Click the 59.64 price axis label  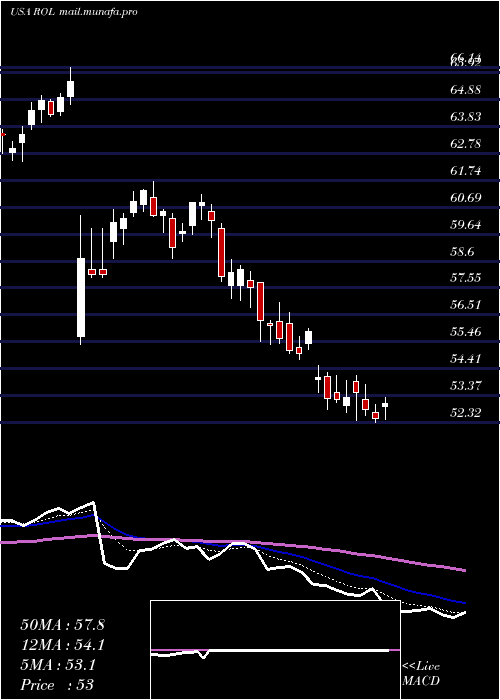point(466,224)
